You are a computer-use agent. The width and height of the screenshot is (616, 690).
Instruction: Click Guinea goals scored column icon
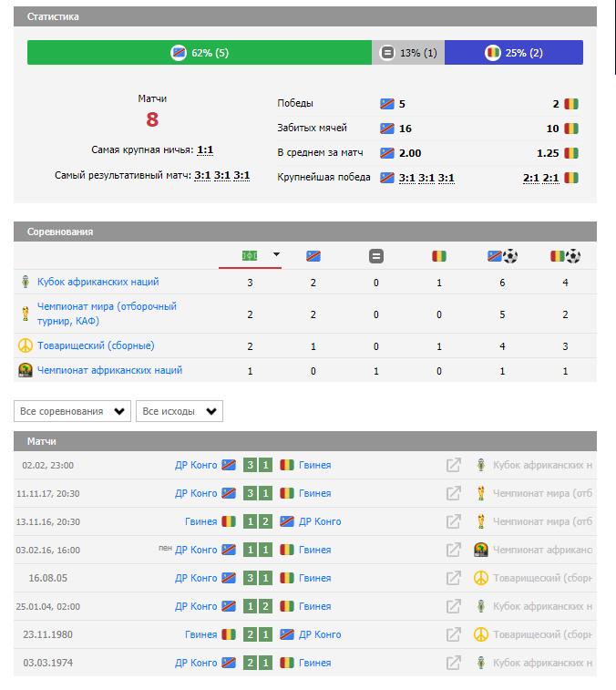pyautogui.click(x=565, y=257)
